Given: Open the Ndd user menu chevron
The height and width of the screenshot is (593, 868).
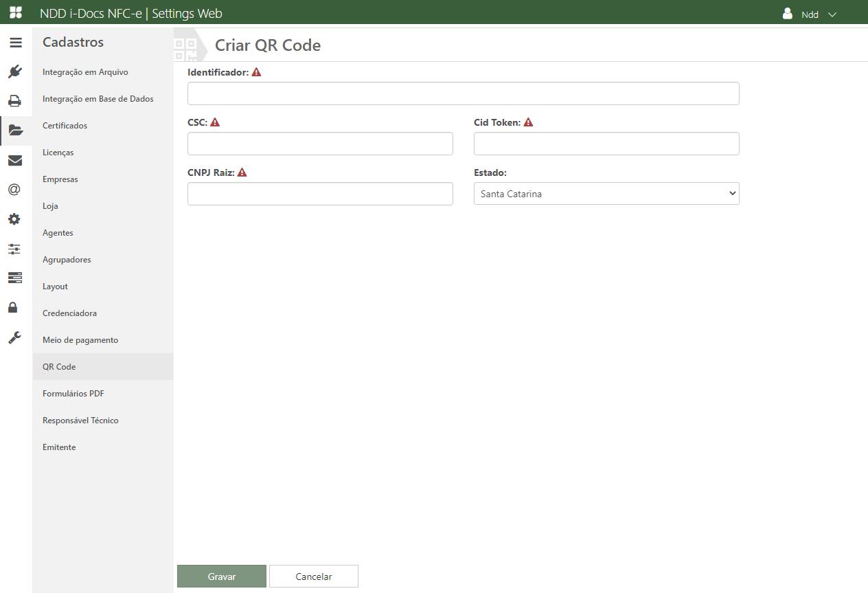Looking at the screenshot, I should click(x=832, y=14).
